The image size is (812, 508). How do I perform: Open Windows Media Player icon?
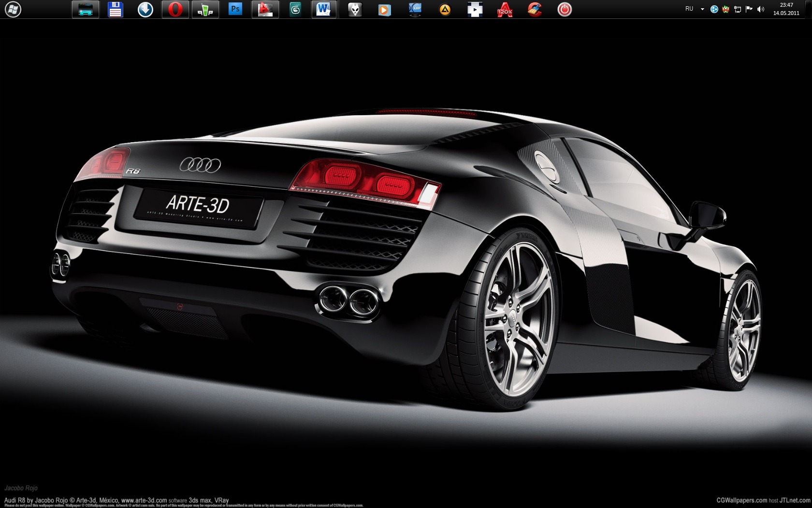tap(385, 9)
